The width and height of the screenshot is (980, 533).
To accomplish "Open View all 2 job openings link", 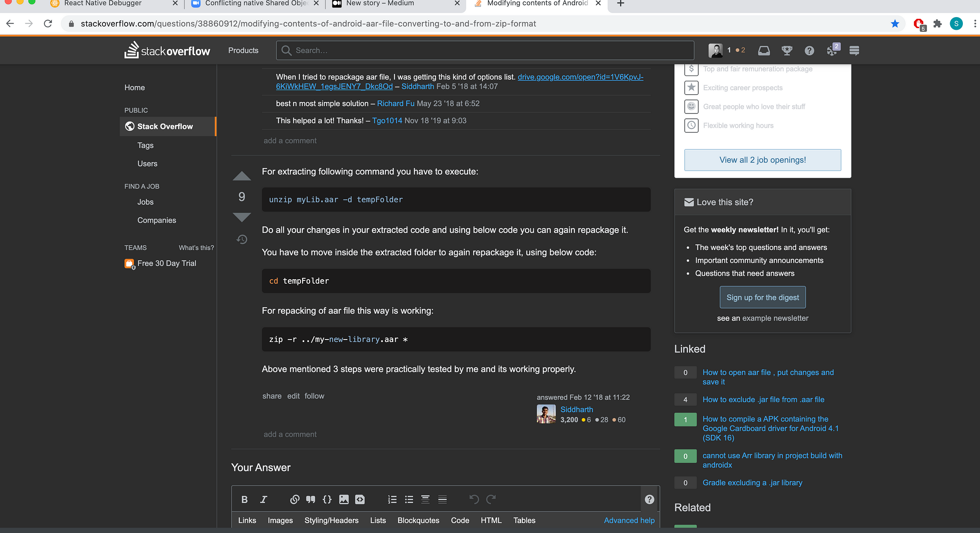I will [x=762, y=160].
